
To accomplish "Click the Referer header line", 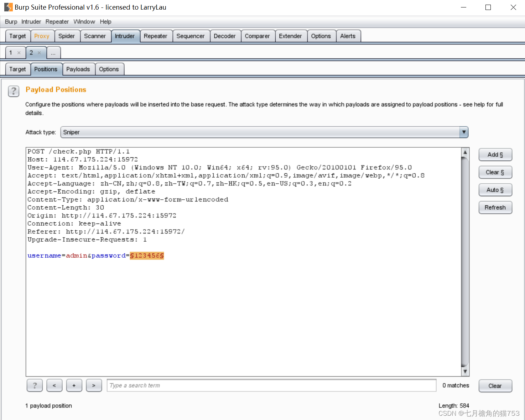I will tap(106, 231).
